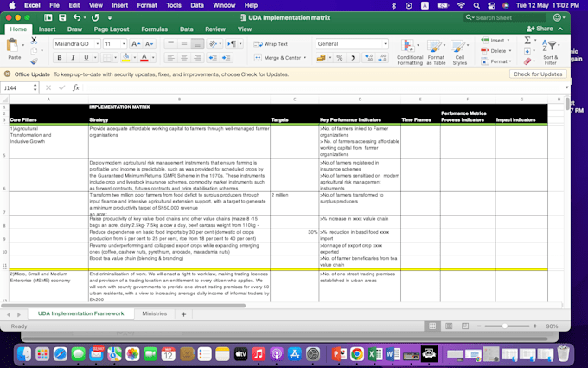Click the Name Box showing J144

coord(17,87)
